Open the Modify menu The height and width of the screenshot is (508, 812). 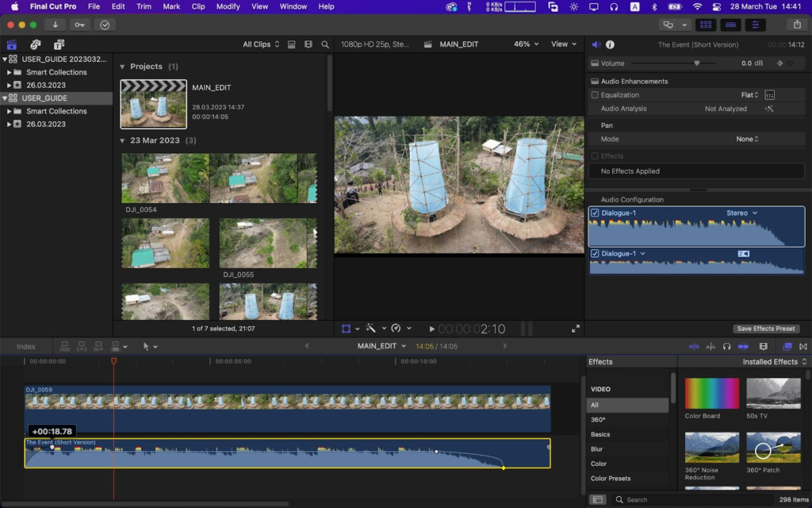(228, 6)
